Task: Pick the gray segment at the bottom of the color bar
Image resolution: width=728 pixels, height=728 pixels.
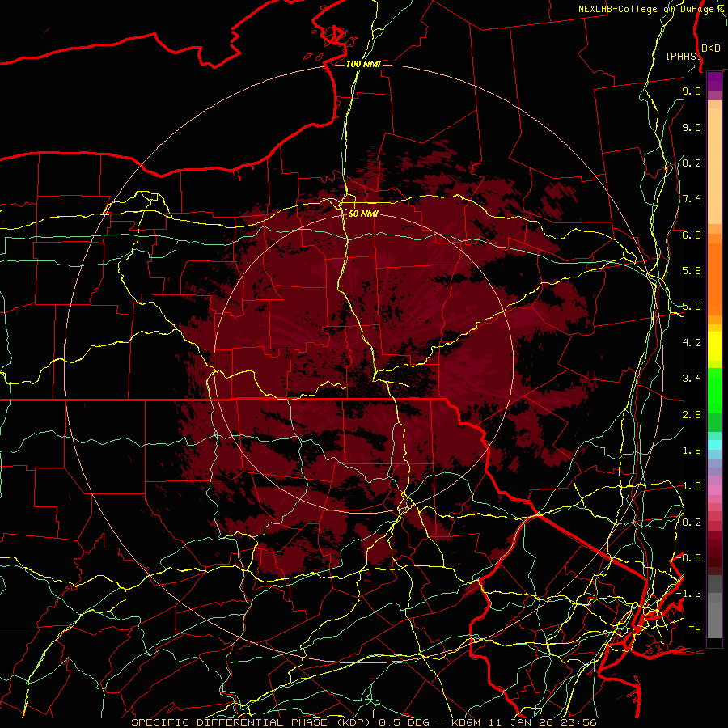Action: pyautogui.click(x=714, y=620)
